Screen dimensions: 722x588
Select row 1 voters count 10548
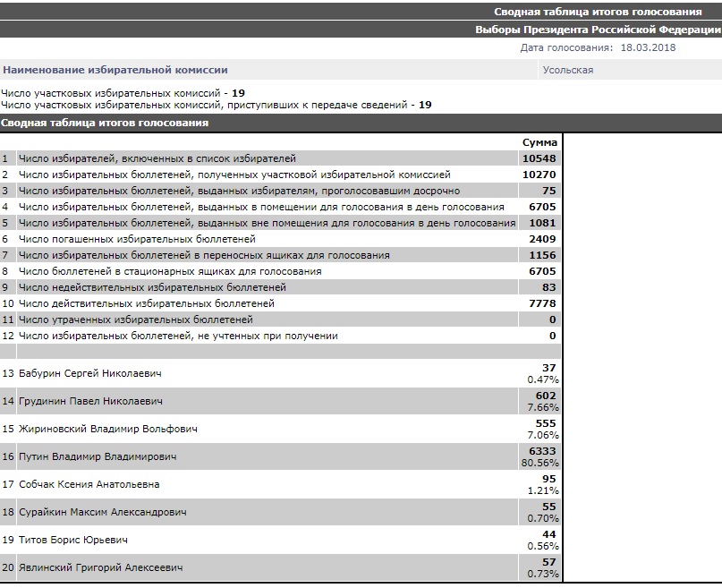(x=539, y=158)
